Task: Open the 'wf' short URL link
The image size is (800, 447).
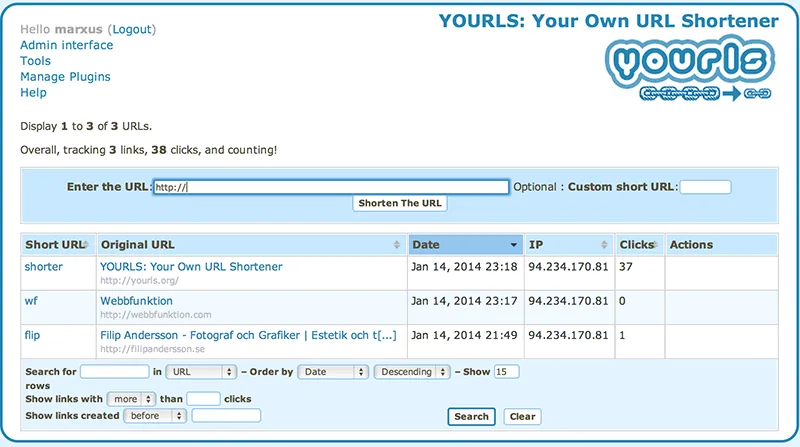Action: 31,301
